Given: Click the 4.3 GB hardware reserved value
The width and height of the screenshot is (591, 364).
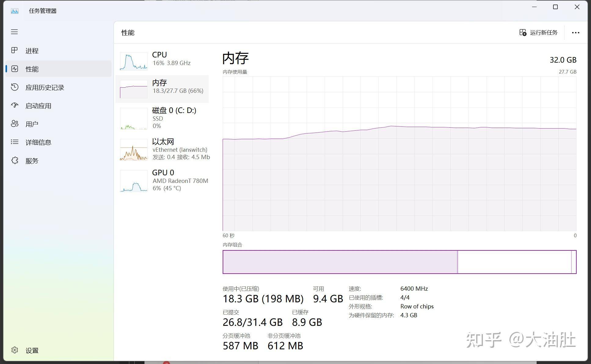Looking at the screenshot, I should point(408,315).
